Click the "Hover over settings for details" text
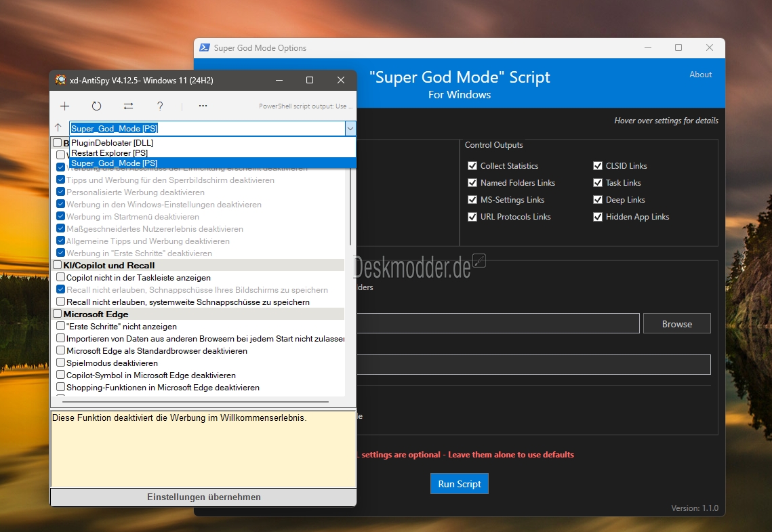The height and width of the screenshot is (532, 772). [666, 121]
